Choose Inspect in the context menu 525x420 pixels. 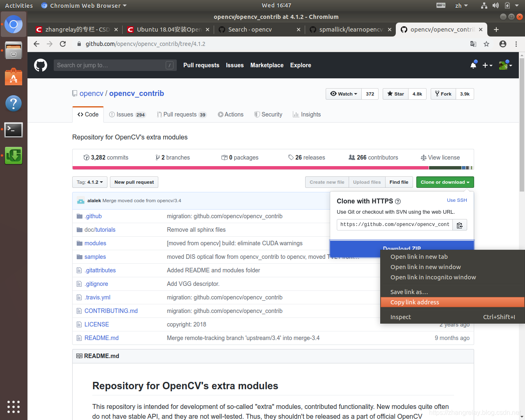tap(452, 317)
